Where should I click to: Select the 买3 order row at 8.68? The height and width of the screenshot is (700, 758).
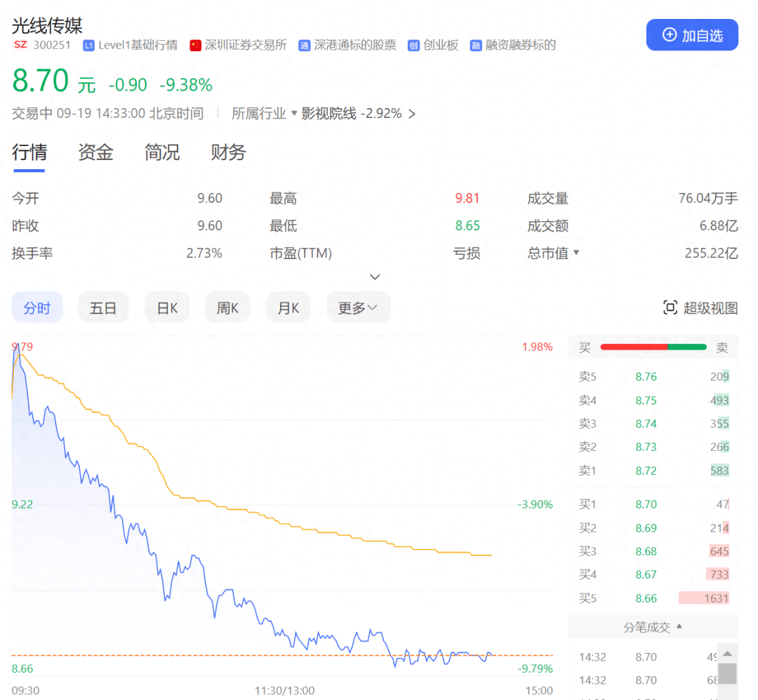point(653,551)
